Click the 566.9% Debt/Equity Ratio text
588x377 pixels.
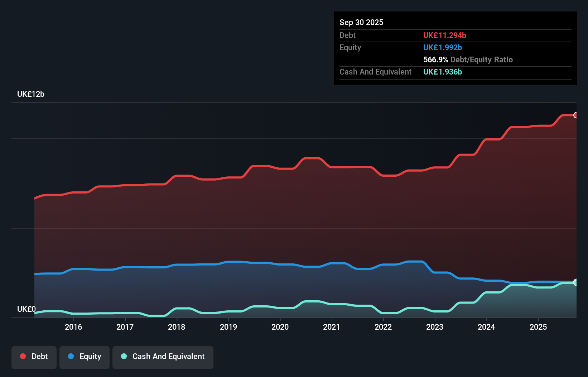(x=468, y=59)
